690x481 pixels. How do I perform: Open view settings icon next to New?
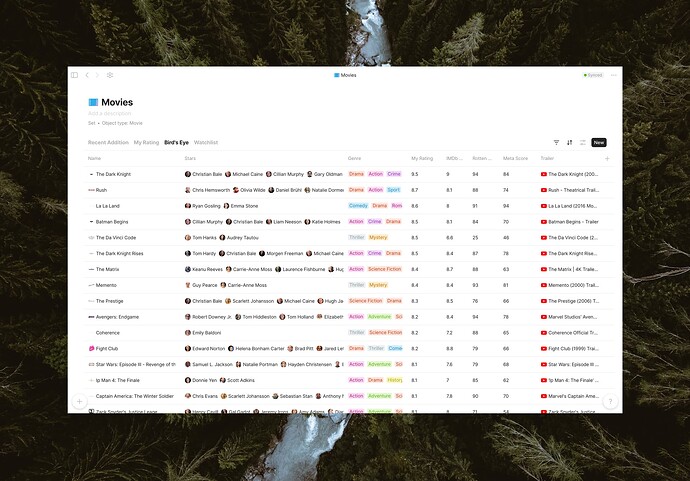pyautogui.click(x=583, y=143)
